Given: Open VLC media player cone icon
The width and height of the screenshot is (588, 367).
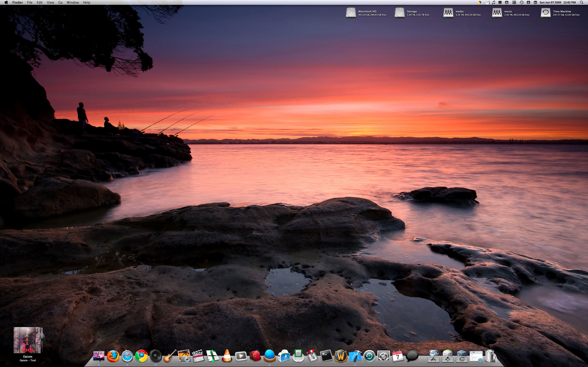Looking at the screenshot, I should [x=227, y=356].
